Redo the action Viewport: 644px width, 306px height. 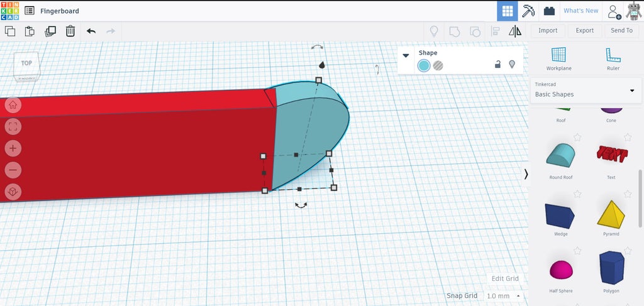pos(111,31)
